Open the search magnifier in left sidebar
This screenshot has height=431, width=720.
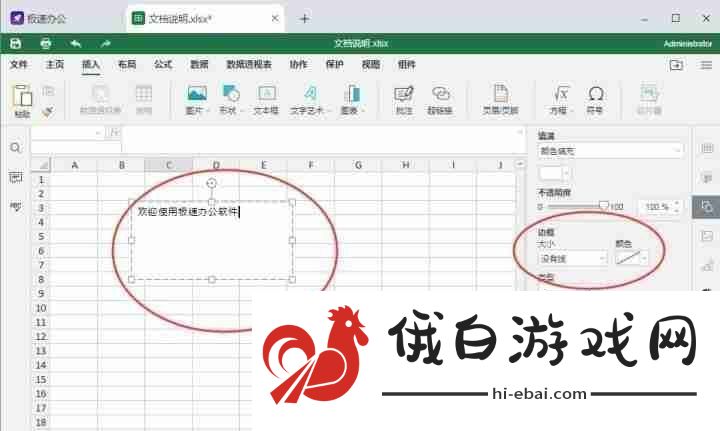(15, 148)
